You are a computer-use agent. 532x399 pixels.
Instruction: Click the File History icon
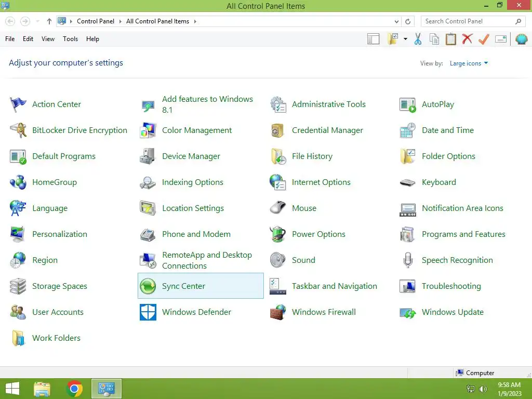pos(278,156)
